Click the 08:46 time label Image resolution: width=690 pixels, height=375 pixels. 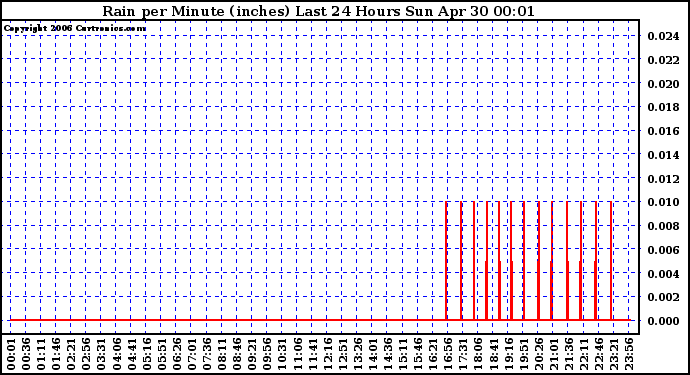(x=237, y=354)
